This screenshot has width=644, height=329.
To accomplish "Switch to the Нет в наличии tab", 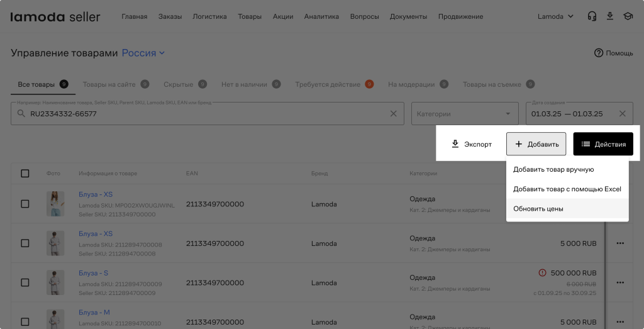I will click(251, 84).
